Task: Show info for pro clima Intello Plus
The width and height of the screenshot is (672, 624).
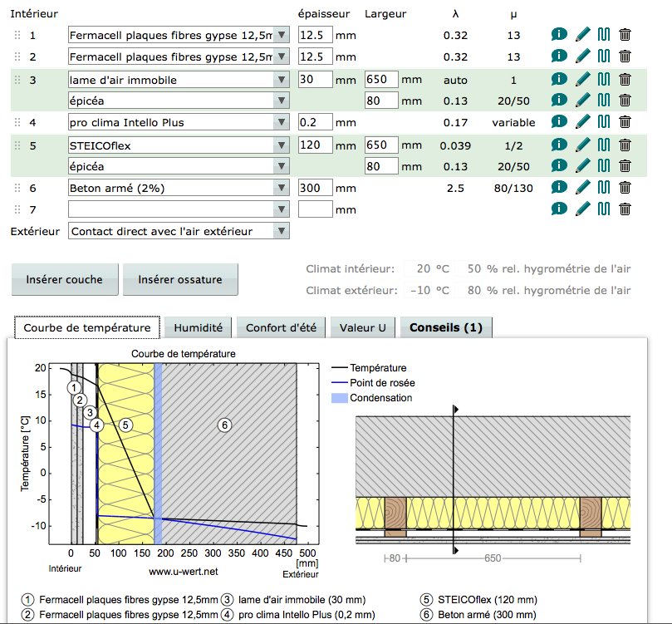Action: pyautogui.click(x=559, y=122)
